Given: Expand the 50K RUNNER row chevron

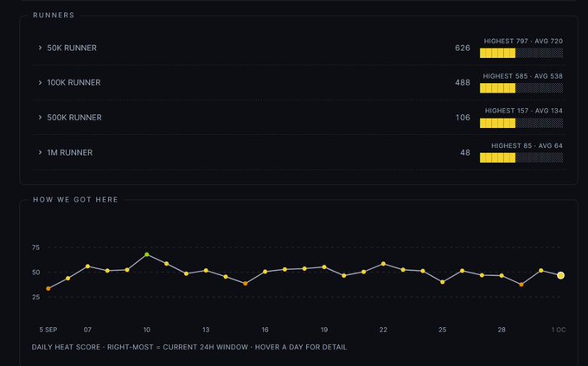Looking at the screenshot, I should coord(40,48).
